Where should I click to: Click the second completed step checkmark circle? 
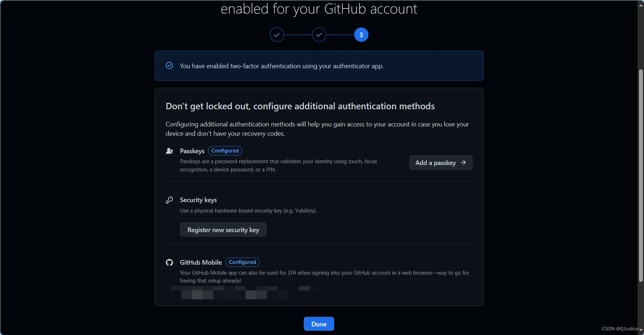319,35
